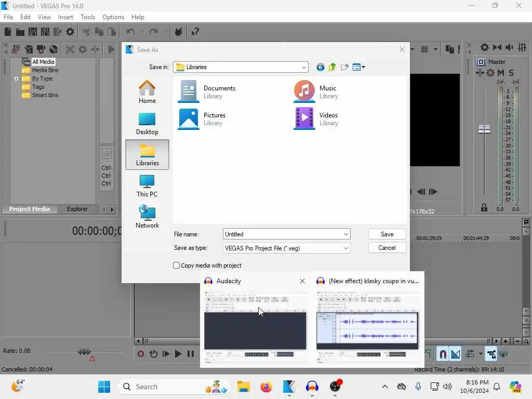532x399 pixels.
Task: Toggle the Master fader lock icon
Action: pos(484,208)
